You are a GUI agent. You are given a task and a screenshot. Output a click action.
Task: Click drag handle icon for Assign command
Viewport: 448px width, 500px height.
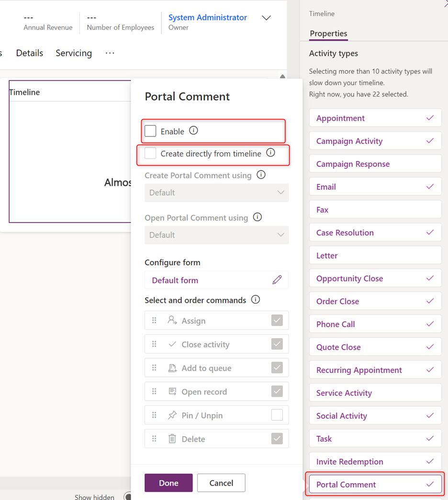click(154, 320)
